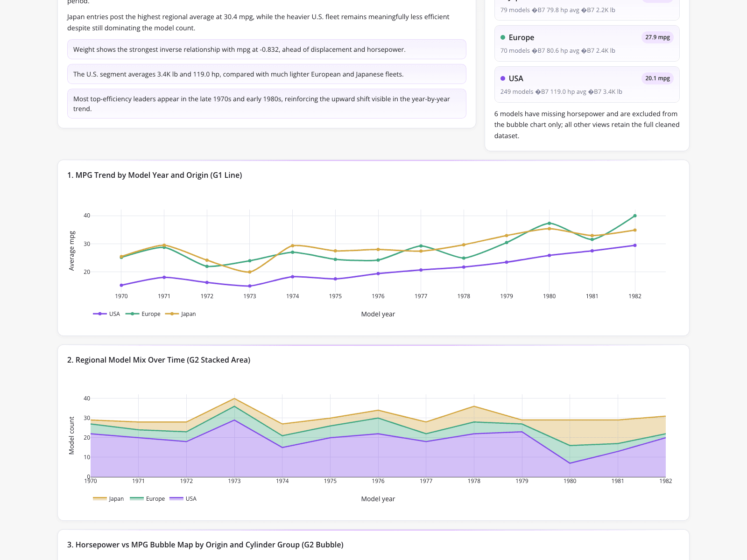Click USA region card title

(516, 78)
